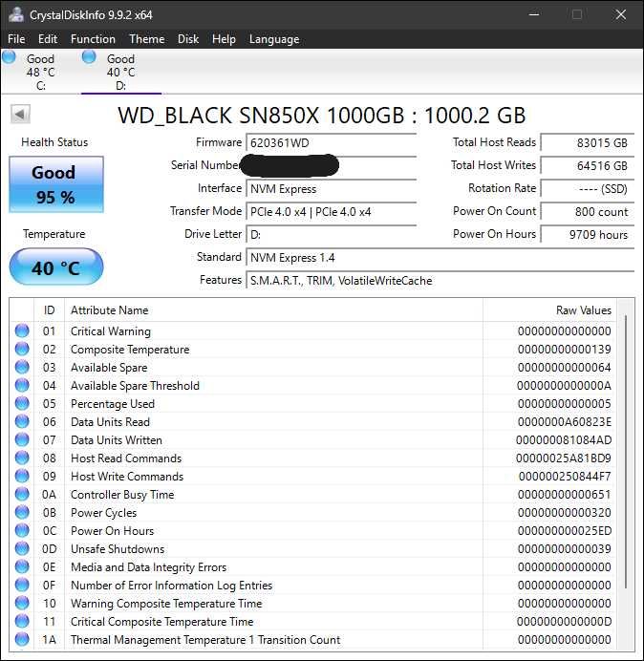Click the Firmware field 620361WD

[x=332, y=143]
